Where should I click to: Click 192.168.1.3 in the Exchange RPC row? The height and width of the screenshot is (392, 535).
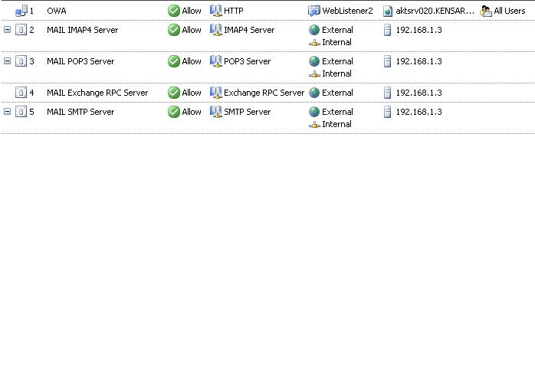click(419, 93)
